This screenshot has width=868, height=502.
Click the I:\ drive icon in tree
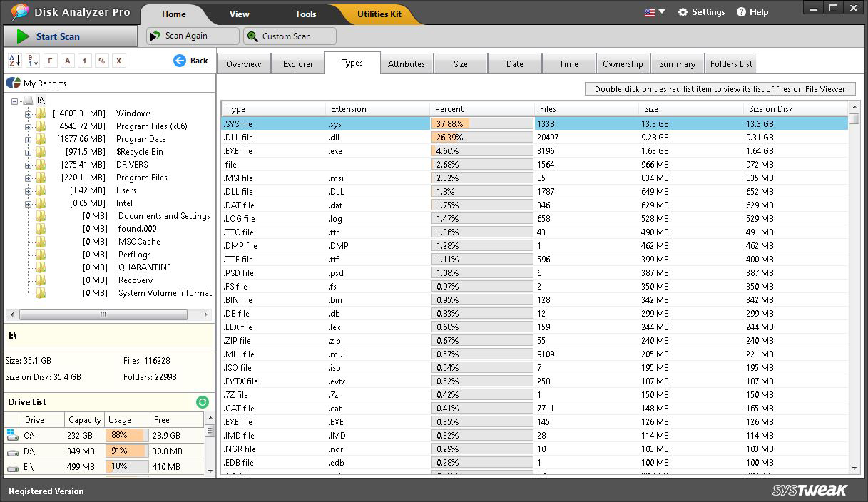click(x=28, y=101)
